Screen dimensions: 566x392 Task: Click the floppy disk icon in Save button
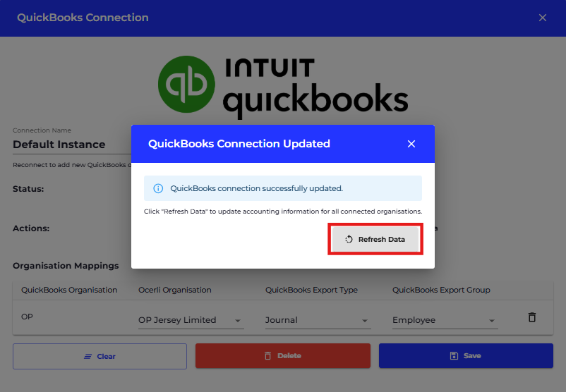(454, 356)
